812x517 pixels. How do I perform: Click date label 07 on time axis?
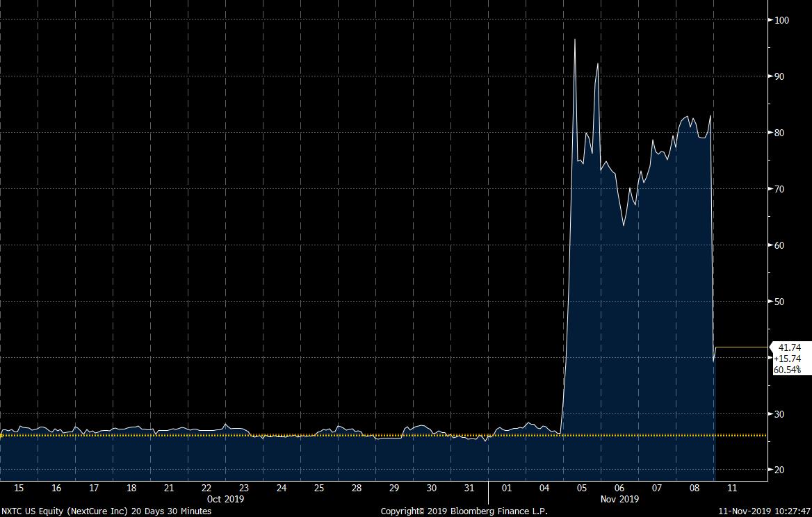[x=657, y=488]
